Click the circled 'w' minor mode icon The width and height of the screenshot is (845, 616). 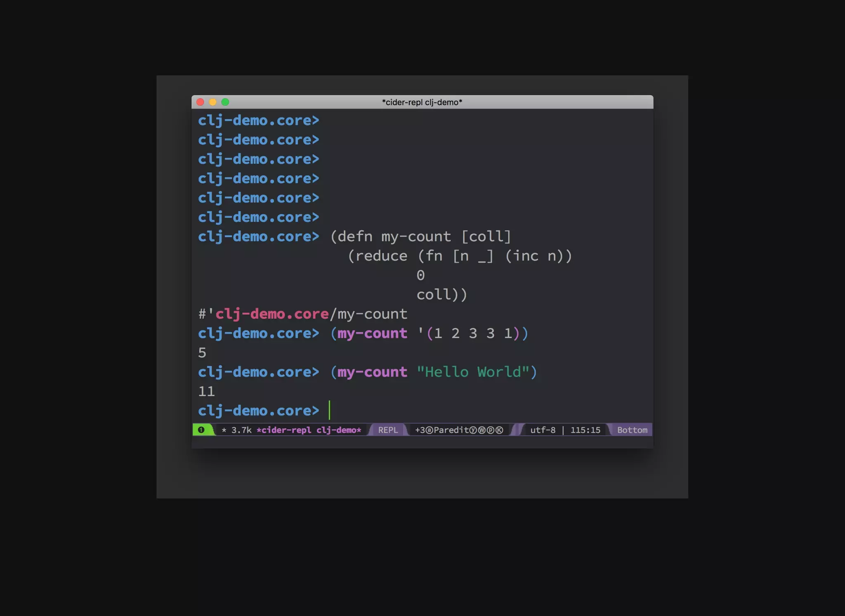click(x=482, y=430)
